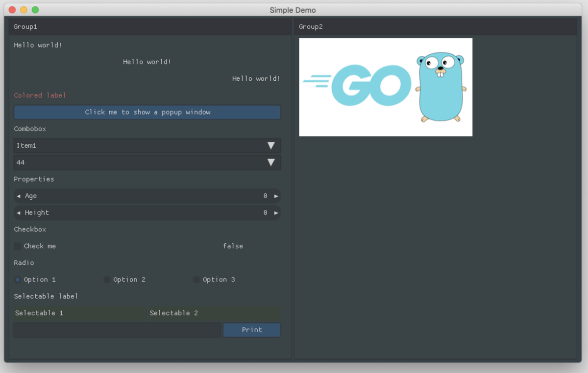This screenshot has height=373, width=588.
Task: Minimize the window with yellow button
Action: (x=24, y=10)
